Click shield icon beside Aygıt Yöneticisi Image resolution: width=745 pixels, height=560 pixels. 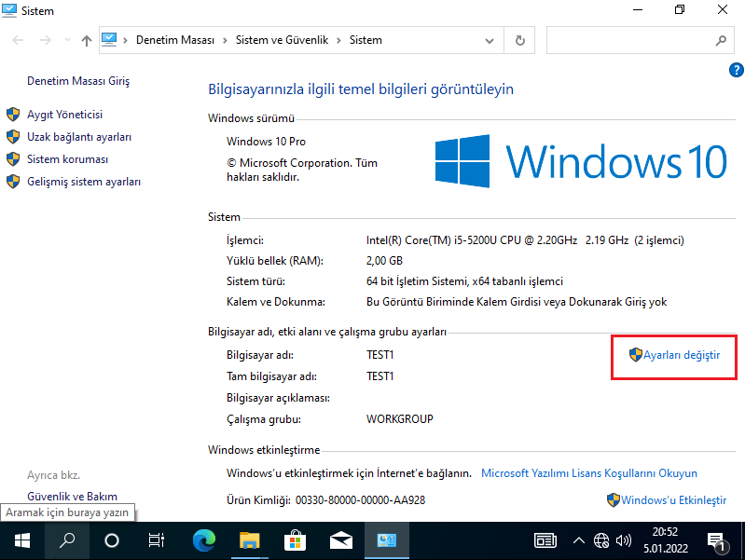click(13, 115)
